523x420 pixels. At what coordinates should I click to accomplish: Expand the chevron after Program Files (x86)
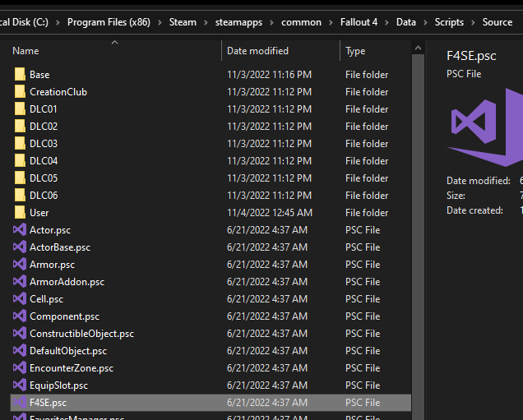click(x=160, y=22)
